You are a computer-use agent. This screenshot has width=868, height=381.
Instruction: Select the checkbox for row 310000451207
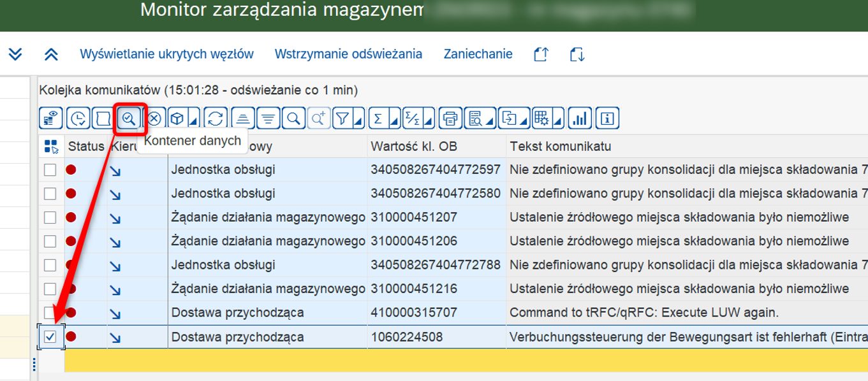click(x=50, y=218)
